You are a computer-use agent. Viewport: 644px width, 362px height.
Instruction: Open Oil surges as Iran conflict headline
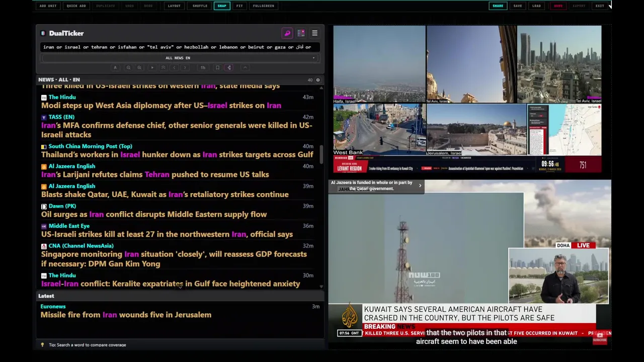[x=154, y=214]
